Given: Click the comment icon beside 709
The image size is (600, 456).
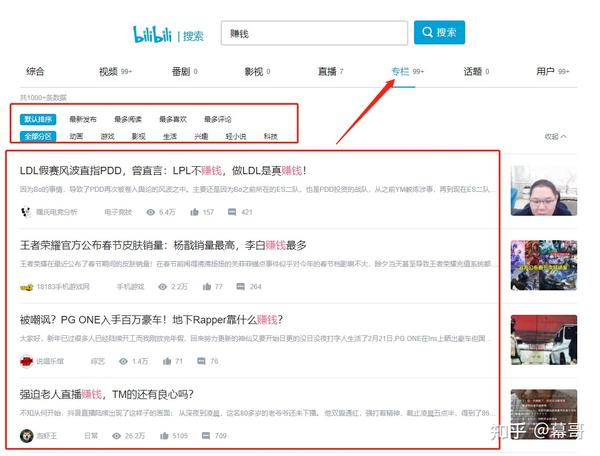Looking at the screenshot, I should click(x=206, y=435).
